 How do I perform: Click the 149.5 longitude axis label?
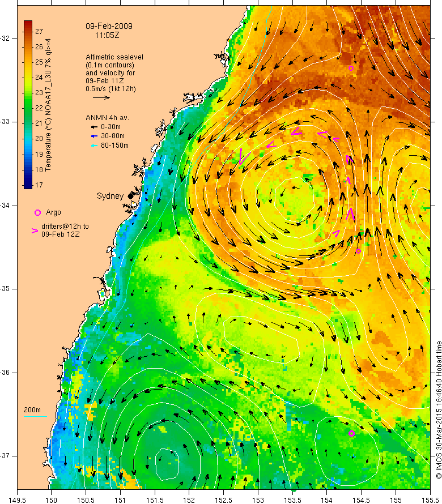[17, 500]
